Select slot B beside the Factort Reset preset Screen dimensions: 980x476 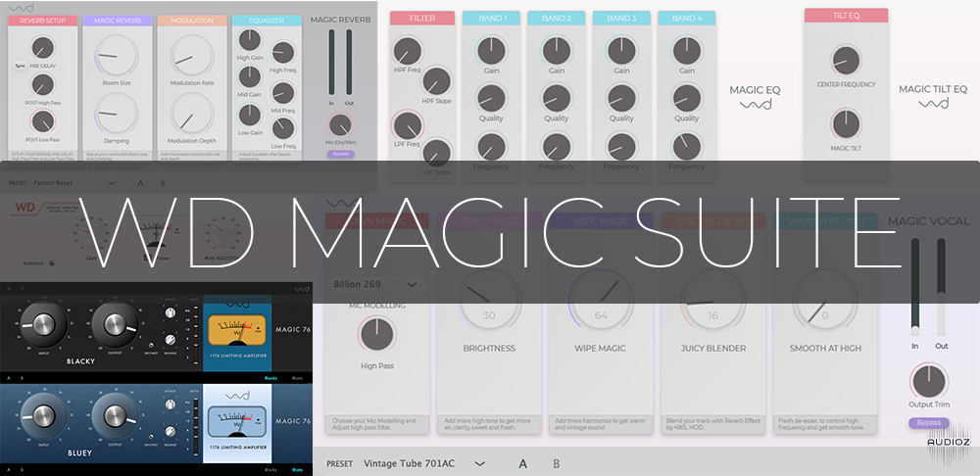(x=163, y=183)
